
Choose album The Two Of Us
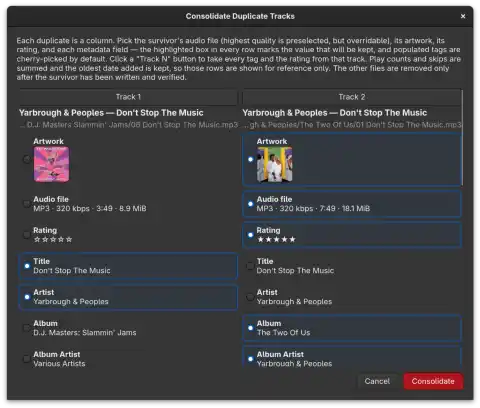[352, 328]
